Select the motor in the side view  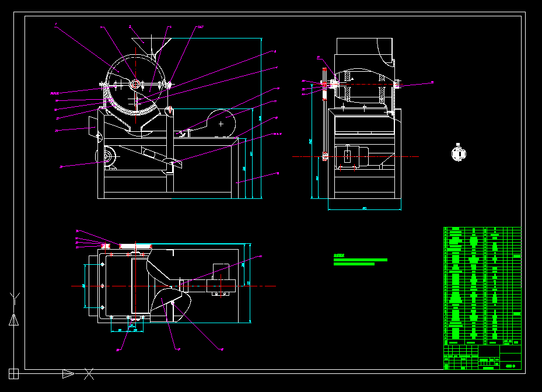(352, 156)
